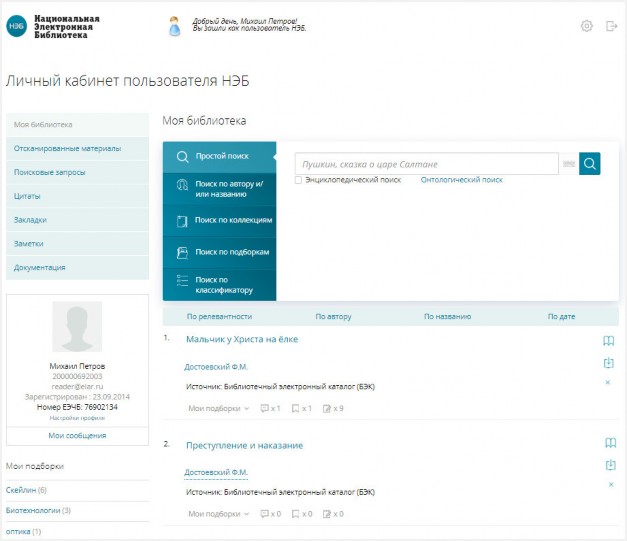627x541 pixels.
Task: Enable Энциклопедический поиск checkbox
Action: click(x=298, y=180)
